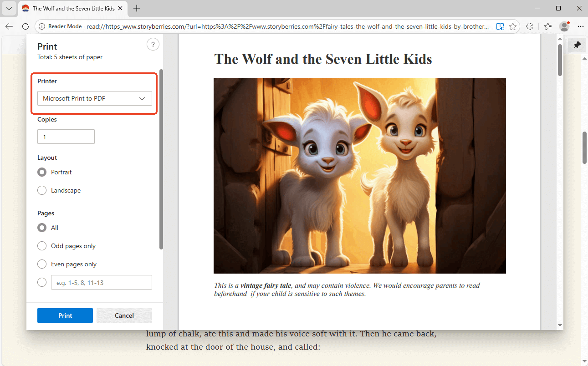The width and height of the screenshot is (588, 366).
Task: Open the favorites star icon
Action: point(513,26)
